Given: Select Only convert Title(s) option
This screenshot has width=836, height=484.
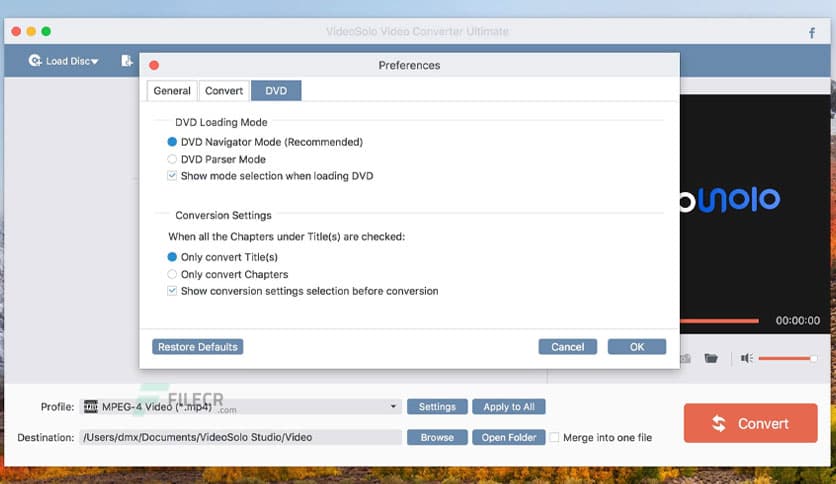Looking at the screenshot, I should pyautogui.click(x=172, y=257).
